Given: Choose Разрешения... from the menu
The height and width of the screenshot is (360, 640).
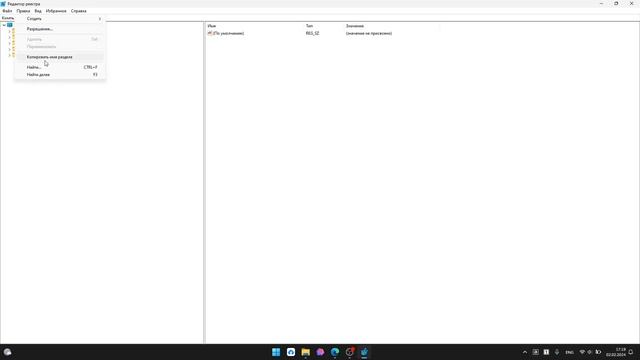Looking at the screenshot, I should tap(60, 29).
